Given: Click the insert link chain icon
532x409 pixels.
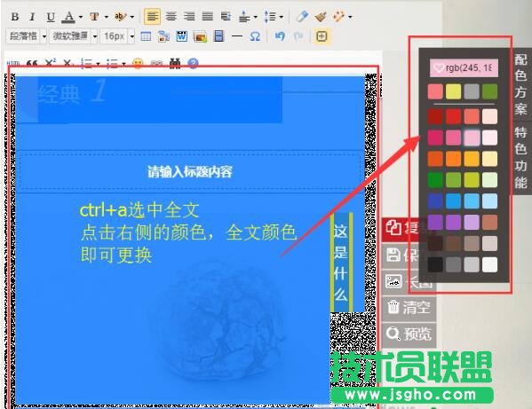Looking at the screenshot, I should (x=156, y=63).
